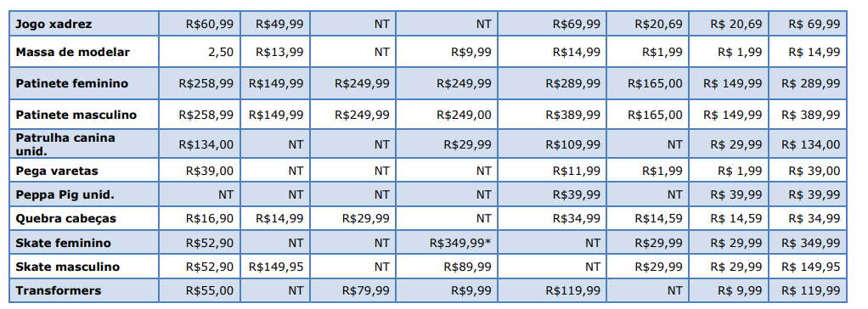Select the R$134,00 Patrulha canina first price
The width and height of the screenshot is (868, 309).
200,144
